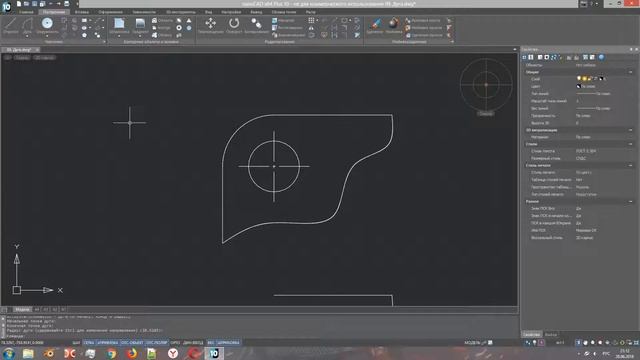640x360 pixels.
Task: Click the array grid icon in Редактирование
Action: pos(311,20)
